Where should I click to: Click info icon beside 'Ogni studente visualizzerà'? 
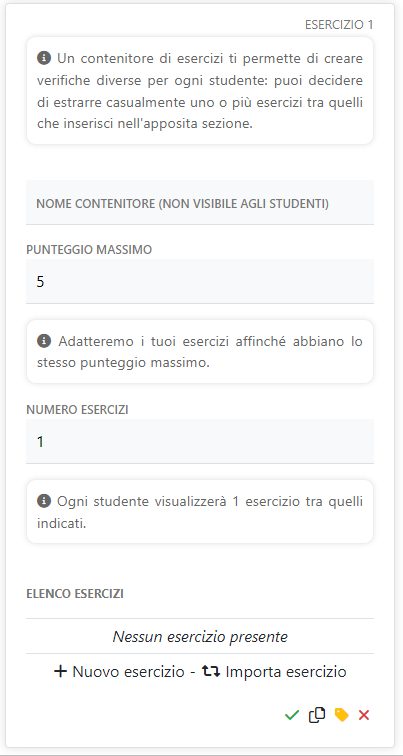tap(43, 501)
